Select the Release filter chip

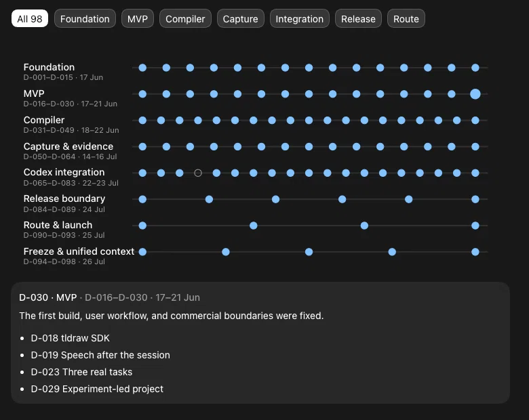click(x=358, y=19)
